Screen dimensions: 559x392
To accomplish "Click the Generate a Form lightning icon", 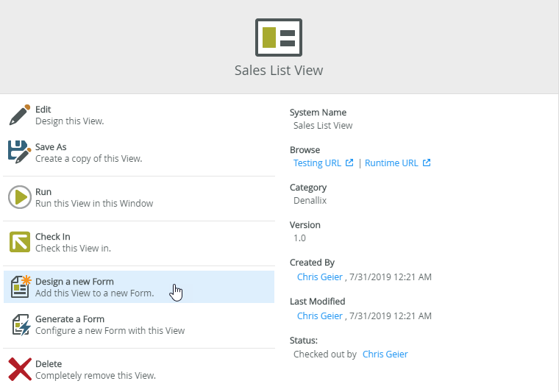I will 19,324.
